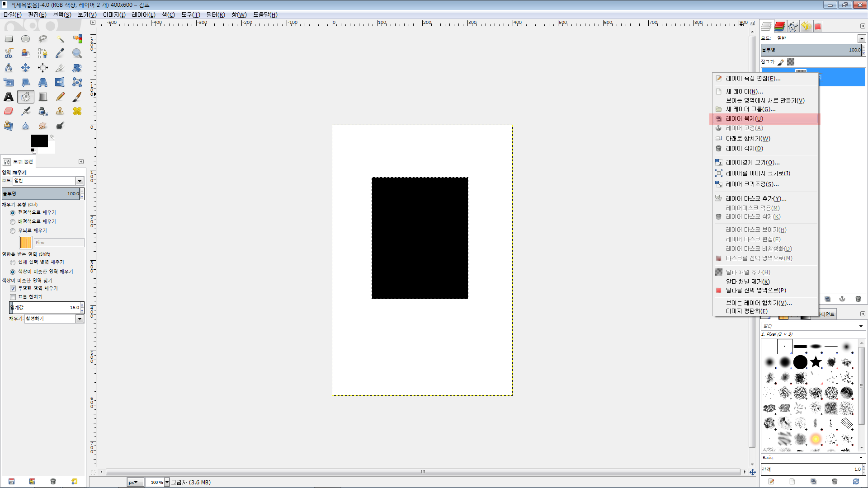Viewport: 868px width, 488px height.
Task: Select 무늬로 채우기 pattern fill option
Action: point(13,230)
